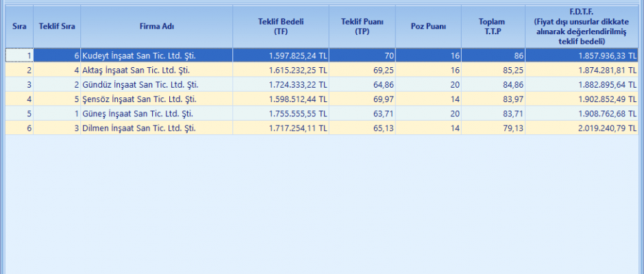Click the Sıra column header
The height and width of the screenshot is (274, 644).
click(x=19, y=27)
